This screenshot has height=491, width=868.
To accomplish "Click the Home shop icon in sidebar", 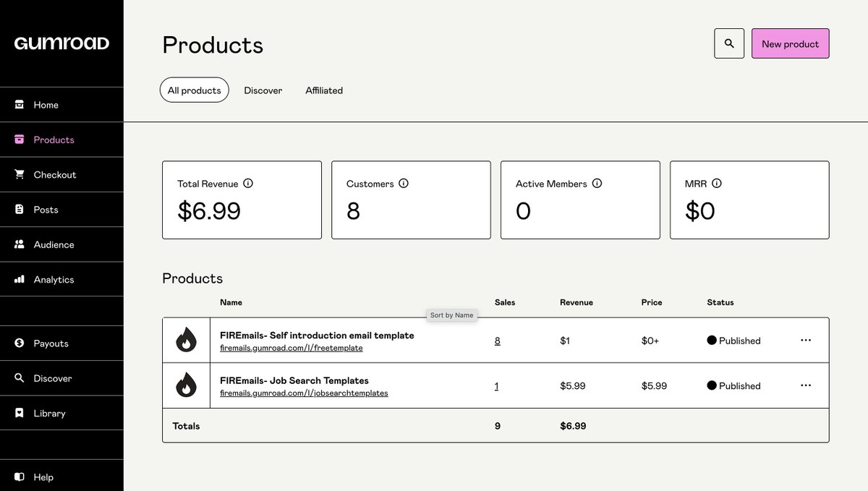I will click(x=20, y=105).
